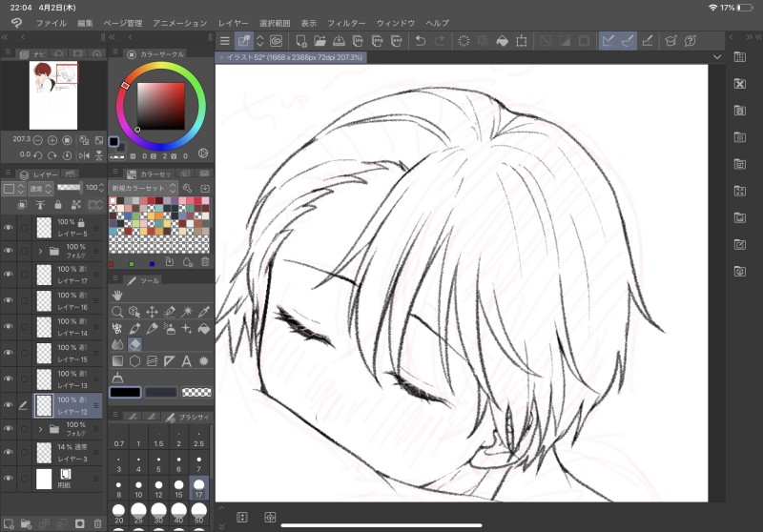Adjust layer opacity stepper at 100
The image size is (763, 532).
pyautogui.click(x=101, y=188)
